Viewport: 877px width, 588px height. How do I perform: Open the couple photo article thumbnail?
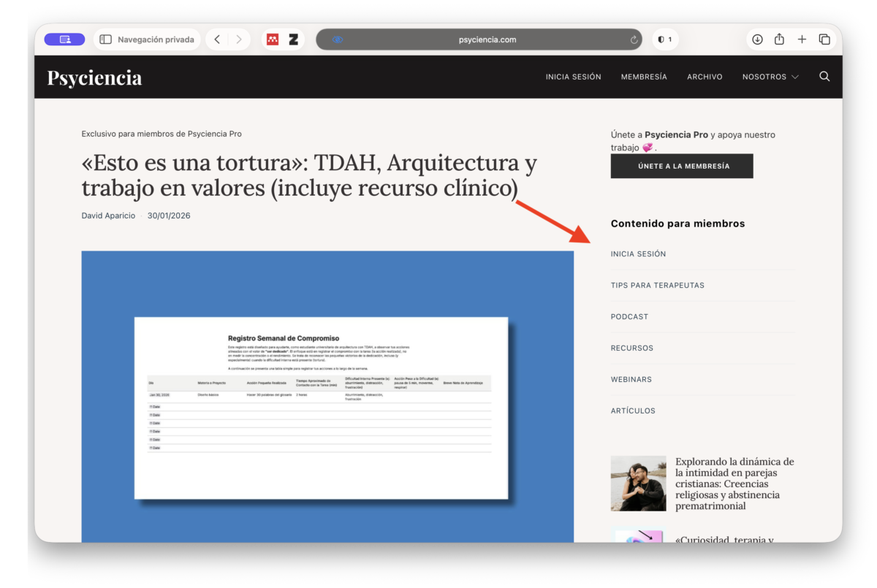click(x=638, y=484)
